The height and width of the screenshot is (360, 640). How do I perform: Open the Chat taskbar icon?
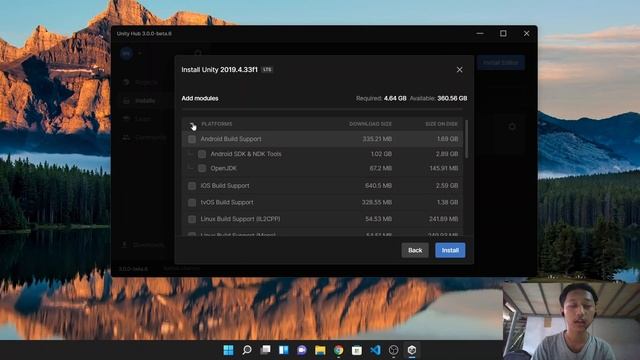tap(302, 350)
